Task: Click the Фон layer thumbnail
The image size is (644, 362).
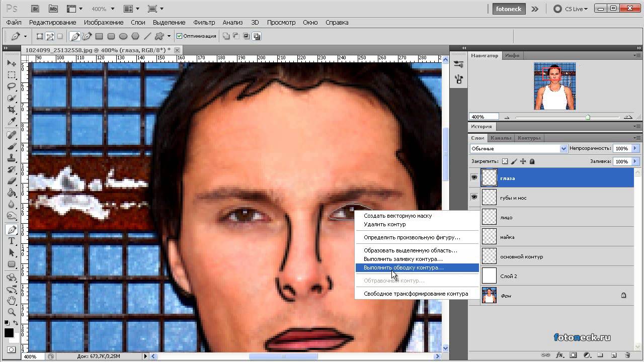Action: [x=489, y=296]
